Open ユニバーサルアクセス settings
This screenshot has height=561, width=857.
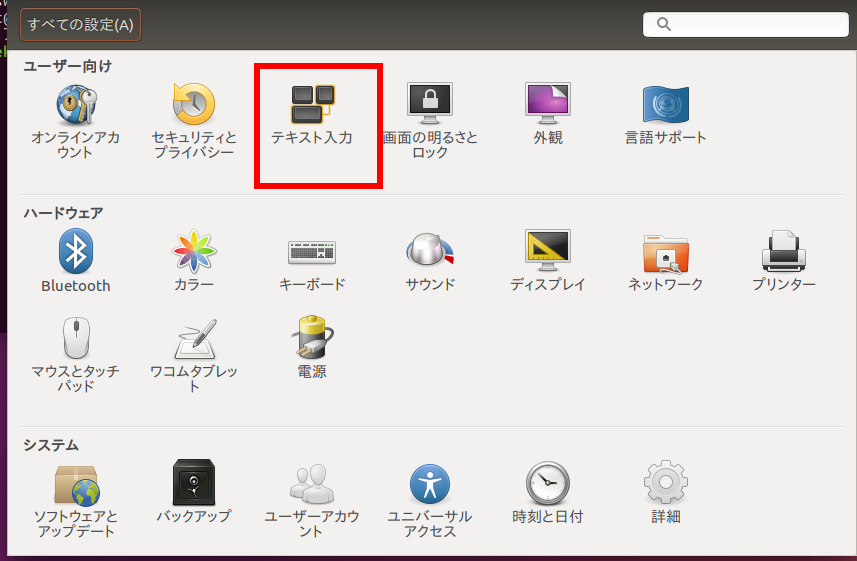430,501
